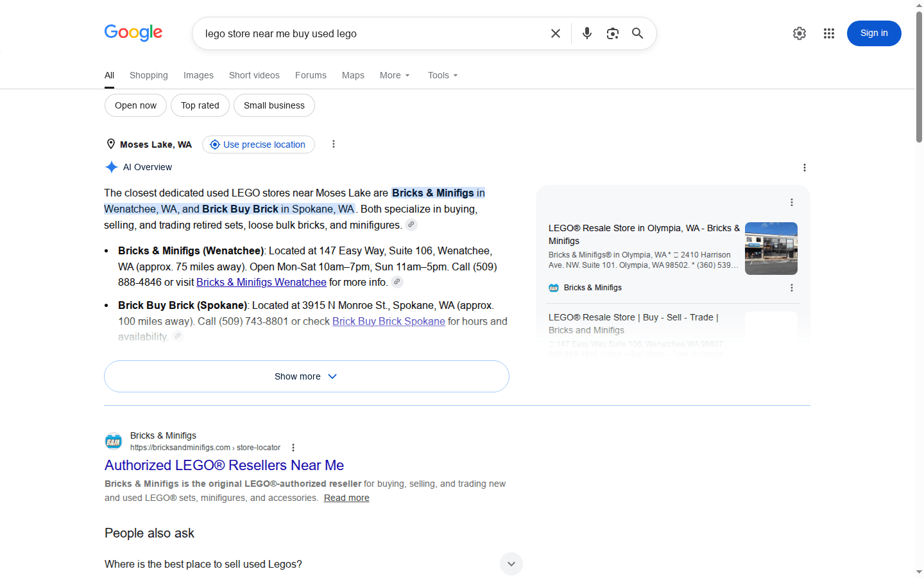Click Read more link in result snippet
This screenshot has width=924, height=578.
346,498
